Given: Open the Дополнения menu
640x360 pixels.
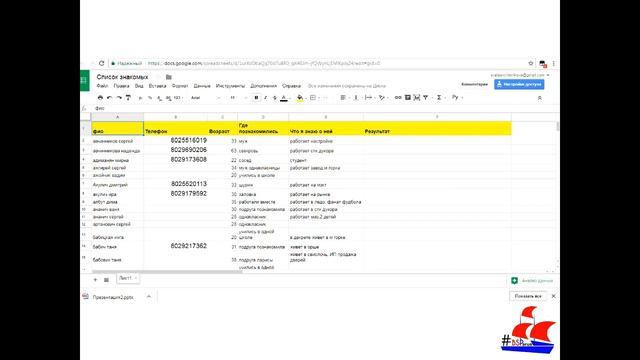Looking at the screenshot, I should (x=263, y=86).
